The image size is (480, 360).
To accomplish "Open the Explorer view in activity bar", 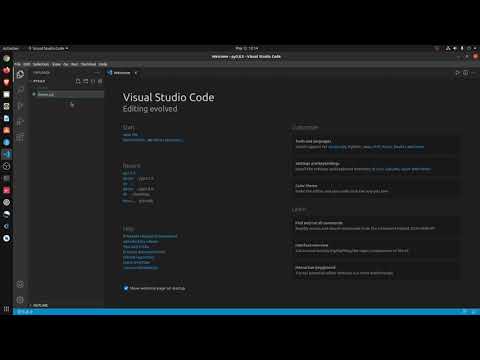I will point(20,74).
